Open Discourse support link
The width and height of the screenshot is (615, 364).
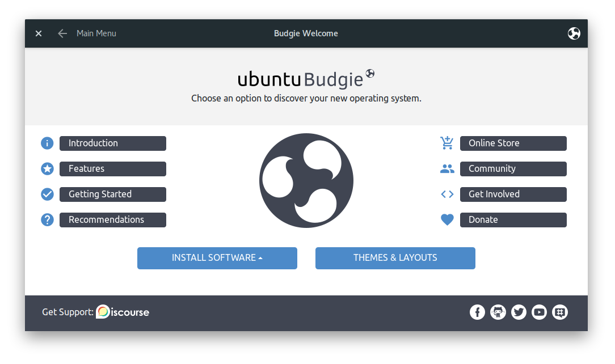[x=123, y=312]
